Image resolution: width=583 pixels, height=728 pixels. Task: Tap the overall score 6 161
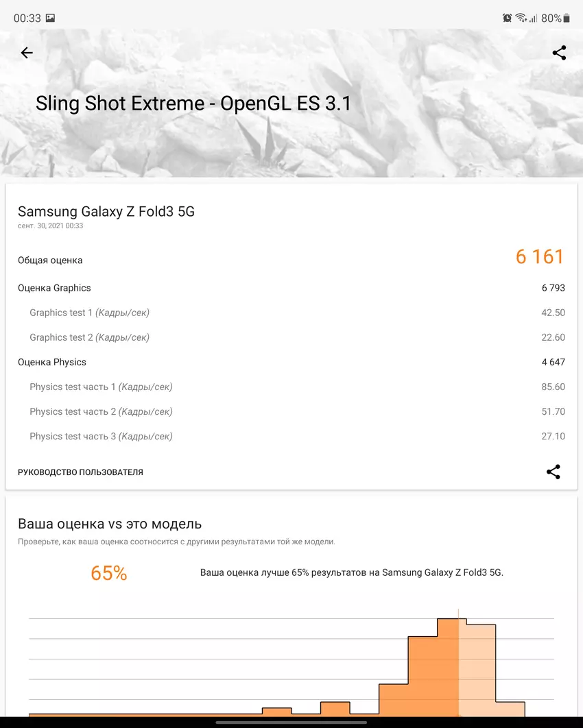tap(539, 257)
